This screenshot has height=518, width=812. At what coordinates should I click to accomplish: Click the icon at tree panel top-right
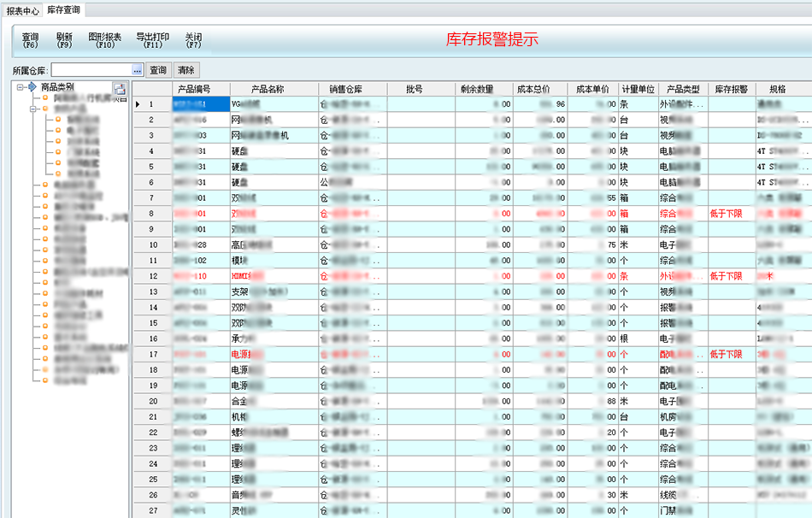120,89
